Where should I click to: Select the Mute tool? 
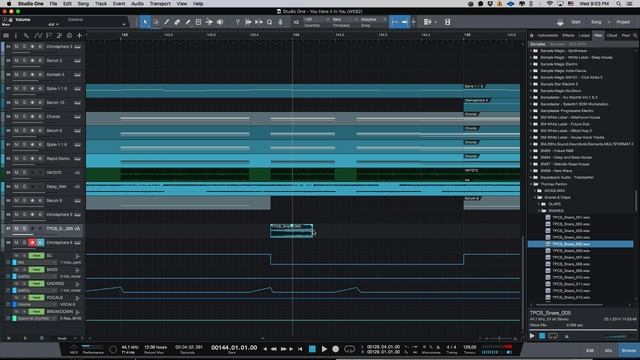[198, 22]
